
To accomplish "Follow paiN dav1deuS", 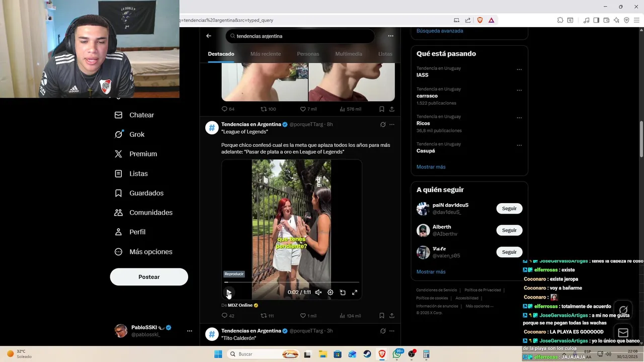I will point(509,209).
